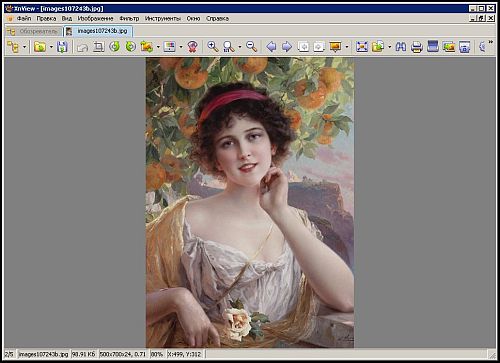Expand the Slideshow dropdown arrow
Screen dimensions: 500x363
pyautogui.click(x=347, y=47)
